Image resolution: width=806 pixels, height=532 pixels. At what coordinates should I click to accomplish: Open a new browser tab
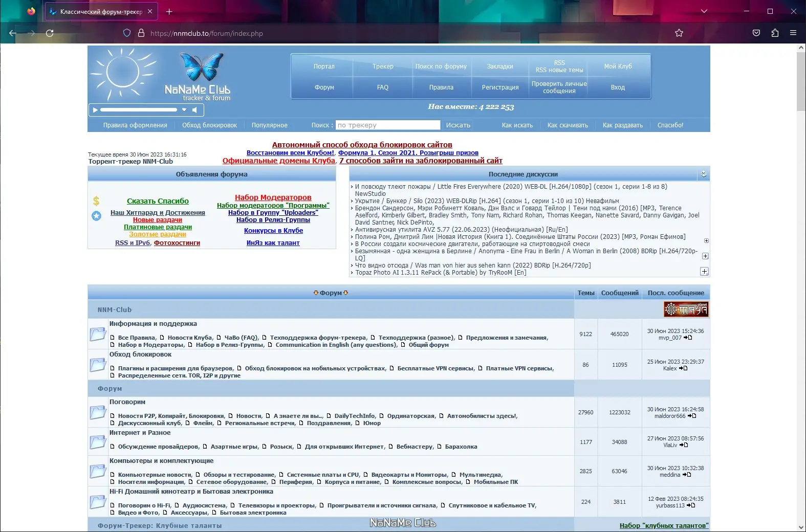pyautogui.click(x=169, y=11)
